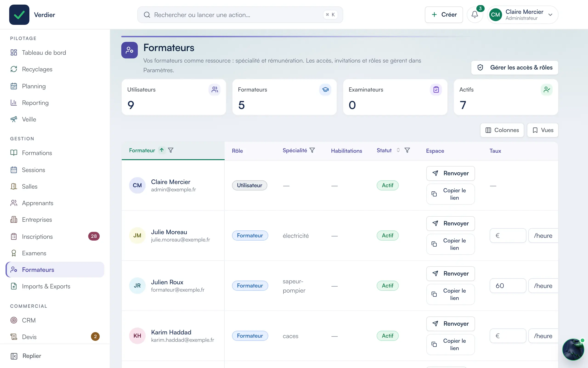The width and height of the screenshot is (588, 368).
Task: Navigate to Inscriptions with 28 badge
Action: pyautogui.click(x=55, y=236)
